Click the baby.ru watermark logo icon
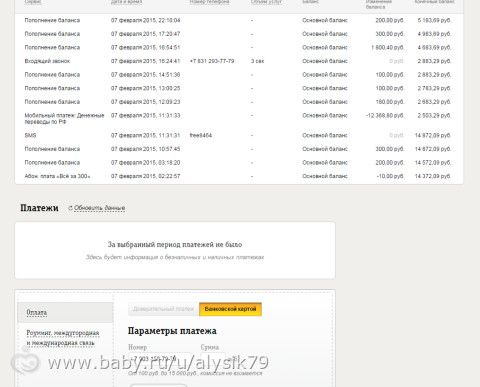Screen dimensions: 480x387 [25, 362]
